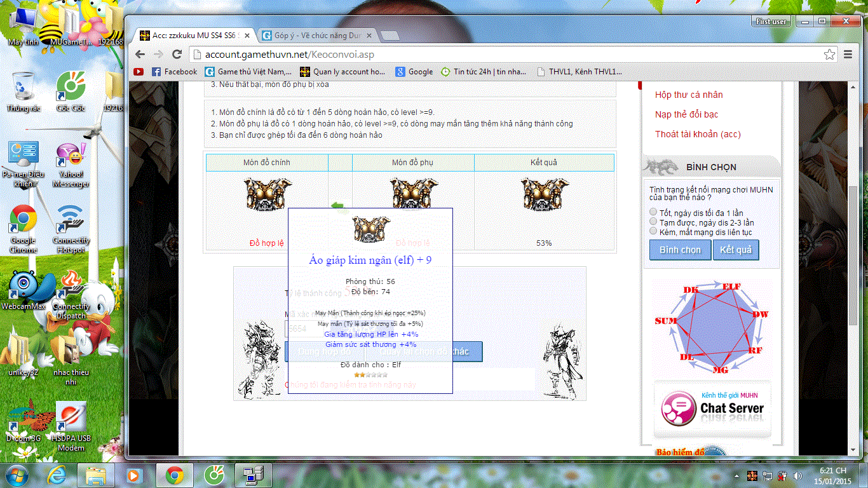The height and width of the screenshot is (488, 868).
Task: Open Google Chrome desktop shortcut
Action: point(23,229)
